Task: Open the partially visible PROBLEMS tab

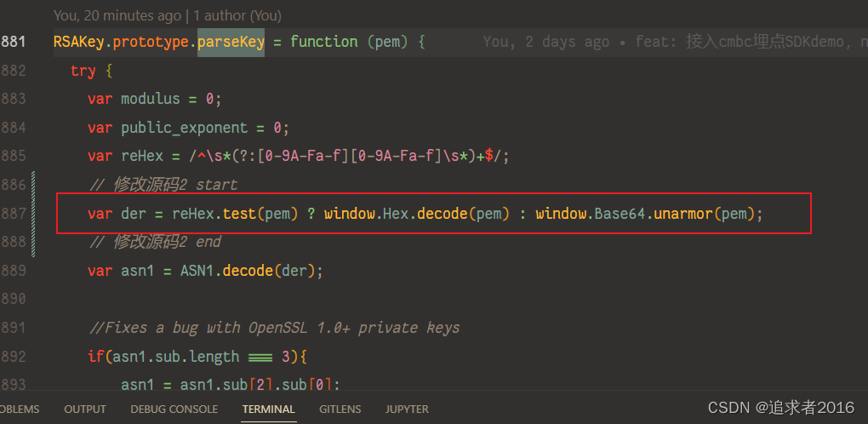Action: 20,410
